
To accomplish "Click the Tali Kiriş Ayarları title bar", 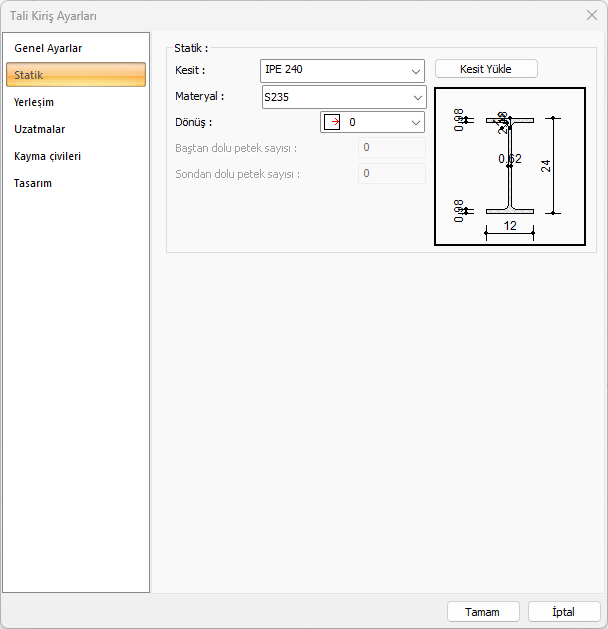I will pos(250,16).
